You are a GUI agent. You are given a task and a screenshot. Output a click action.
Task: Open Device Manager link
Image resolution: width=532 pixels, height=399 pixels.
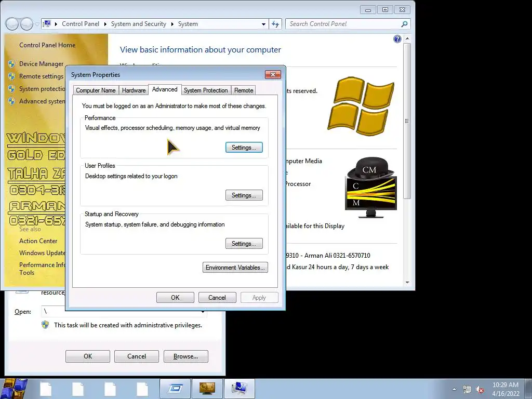click(42, 64)
